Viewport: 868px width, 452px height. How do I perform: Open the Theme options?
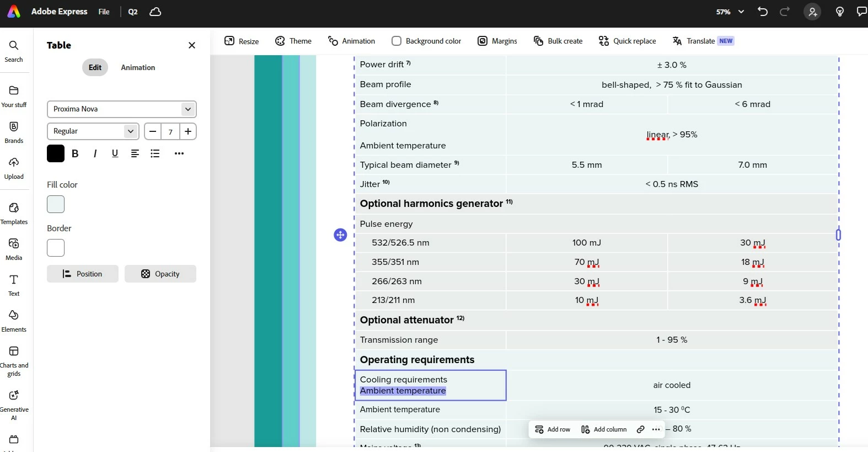point(293,41)
